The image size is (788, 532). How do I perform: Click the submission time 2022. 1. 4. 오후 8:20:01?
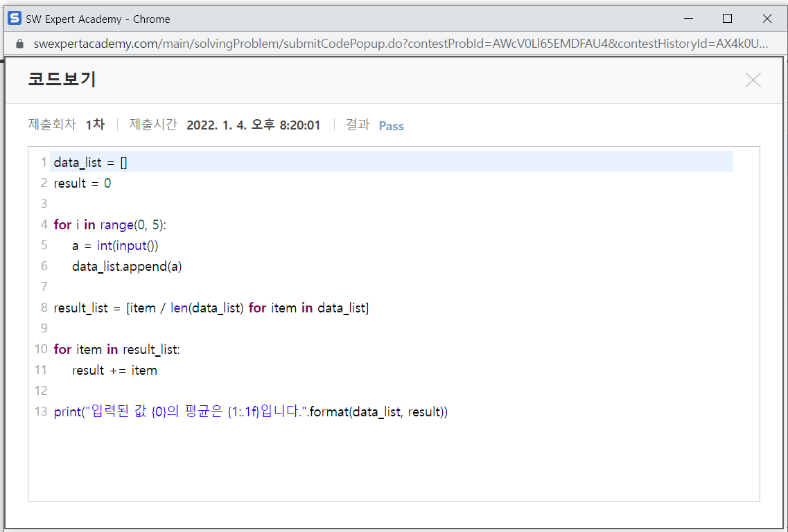click(253, 125)
